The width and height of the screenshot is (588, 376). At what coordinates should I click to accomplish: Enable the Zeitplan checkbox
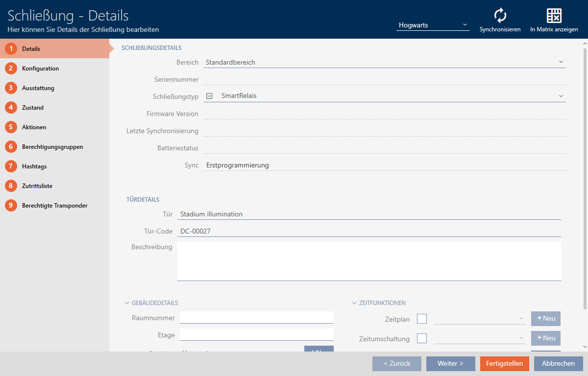point(421,319)
